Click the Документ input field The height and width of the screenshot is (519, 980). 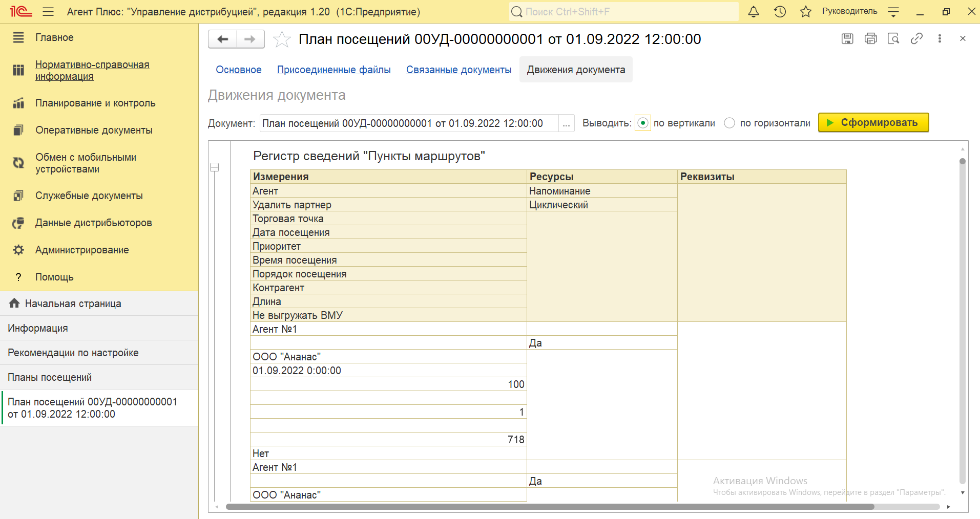[x=409, y=123]
